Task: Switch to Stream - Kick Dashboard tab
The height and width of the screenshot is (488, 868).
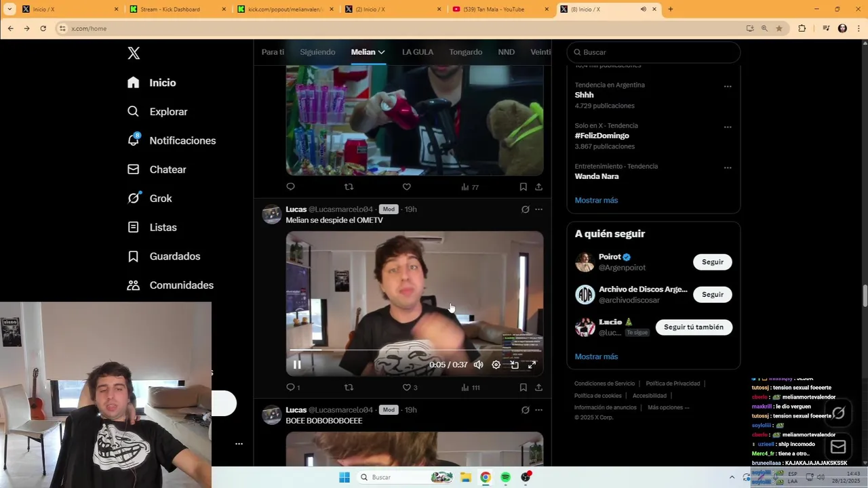Action: pyautogui.click(x=177, y=9)
